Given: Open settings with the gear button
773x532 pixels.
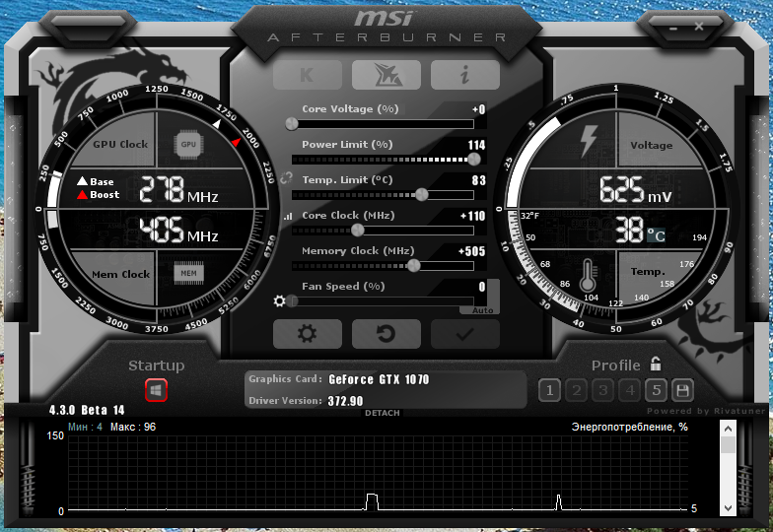Looking at the screenshot, I should (x=308, y=334).
